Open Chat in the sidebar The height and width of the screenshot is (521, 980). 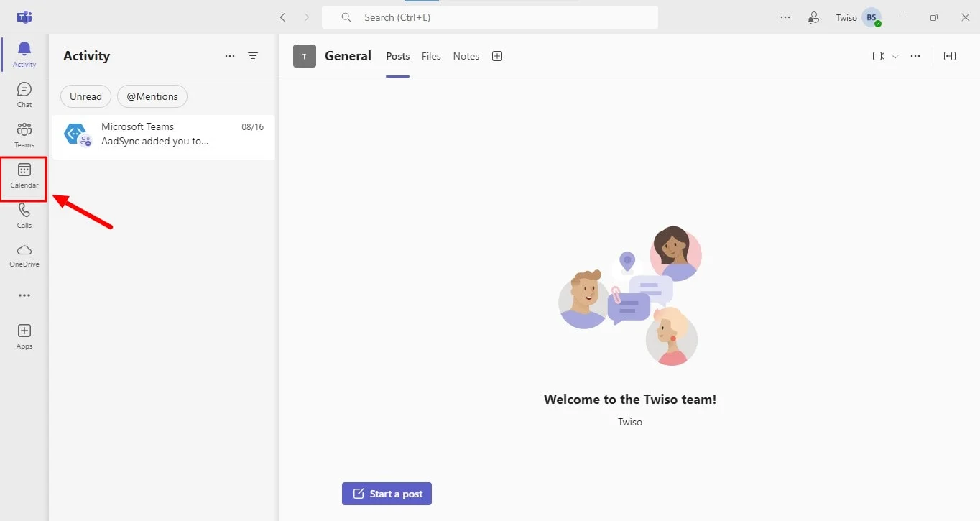[24, 95]
